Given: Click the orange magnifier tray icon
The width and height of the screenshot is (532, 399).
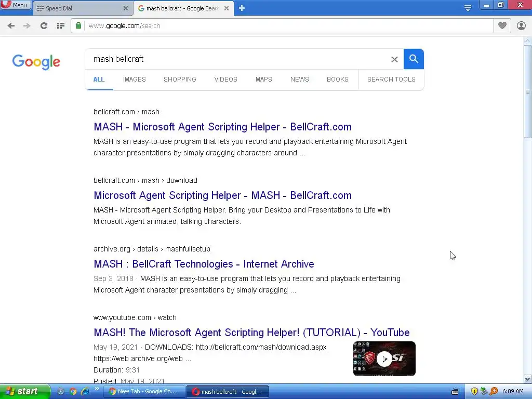Looking at the screenshot, I should 494,392.
